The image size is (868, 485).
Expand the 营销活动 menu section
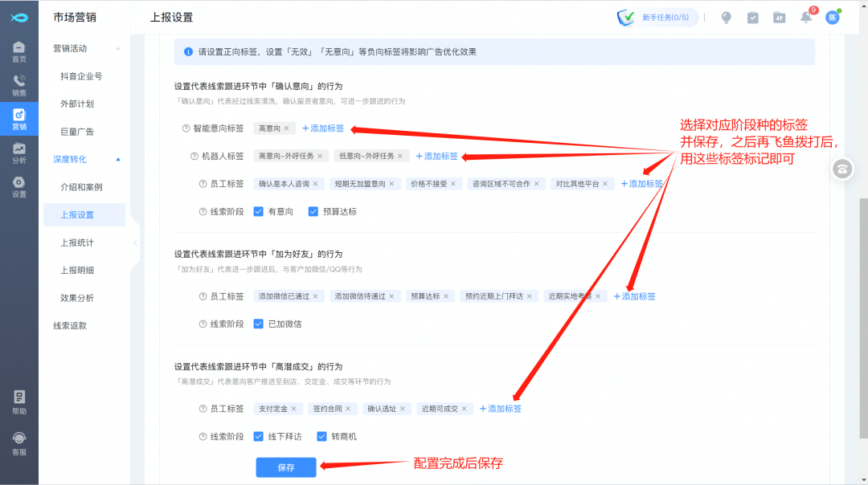pyautogui.click(x=118, y=49)
